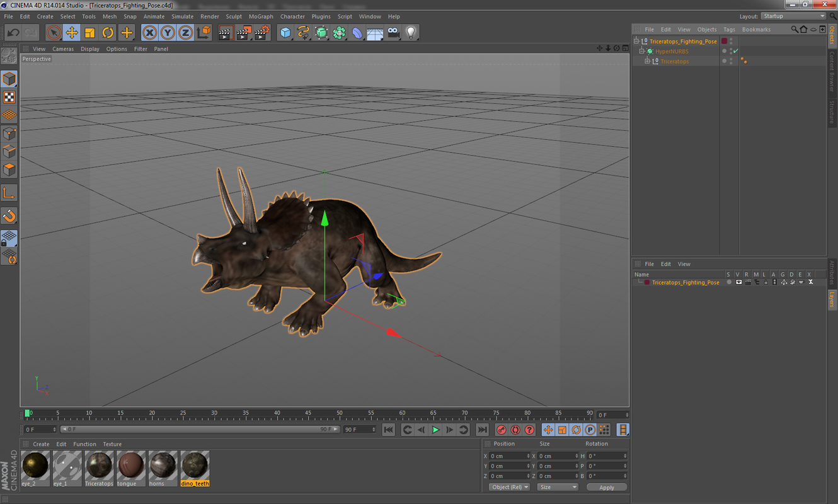The width and height of the screenshot is (838, 504).
Task: Click frame 45 on the timeline ruler
Action: pos(308,415)
